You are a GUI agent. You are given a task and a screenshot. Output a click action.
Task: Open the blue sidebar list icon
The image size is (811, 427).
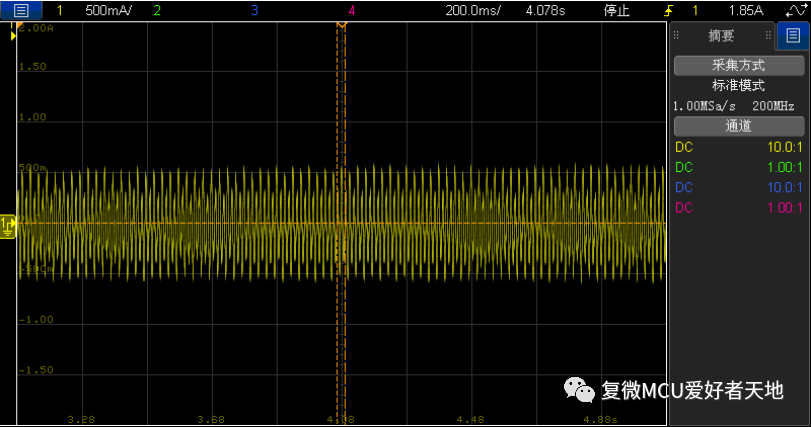(x=793, y=36)
